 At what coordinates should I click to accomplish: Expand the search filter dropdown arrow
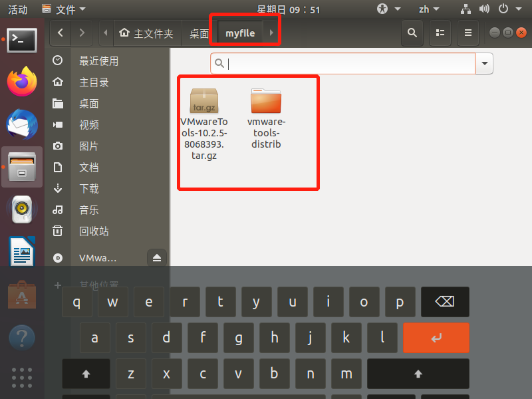[x=484, y=63]
